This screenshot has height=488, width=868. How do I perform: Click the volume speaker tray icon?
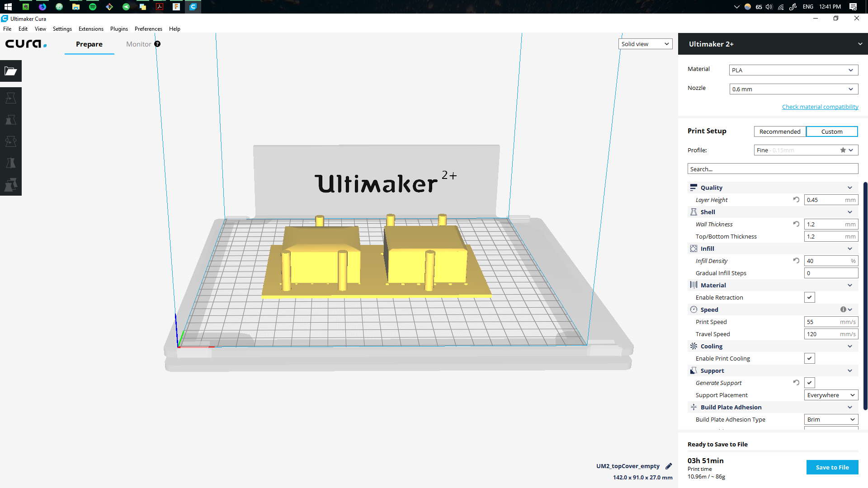769,7
